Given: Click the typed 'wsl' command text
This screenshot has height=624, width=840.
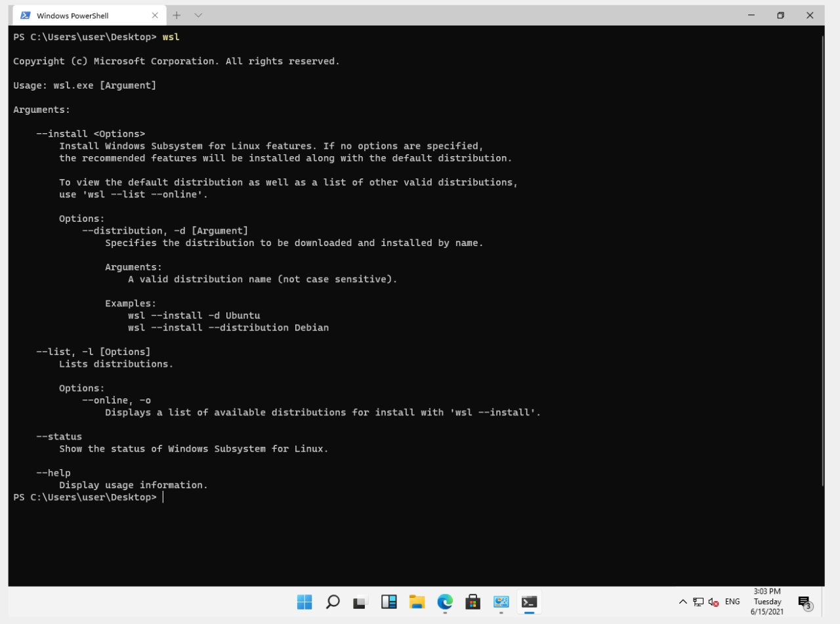Looking at the screenshot, I should click(x=171, y=37).
